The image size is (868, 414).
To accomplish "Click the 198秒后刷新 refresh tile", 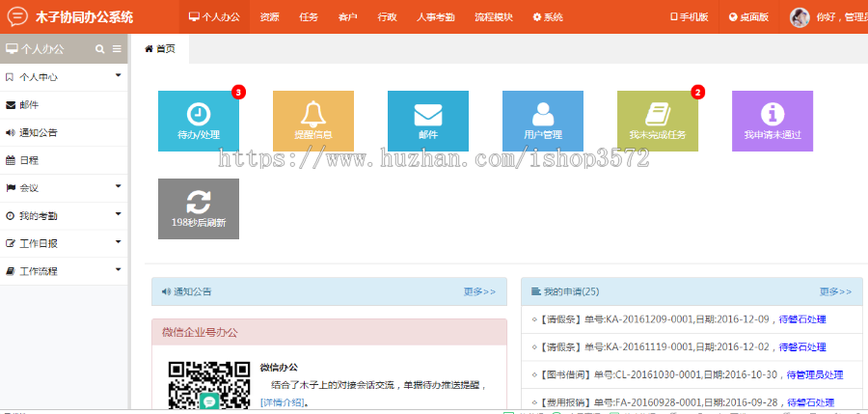I will pyautogui.click(x=199, y=209).
